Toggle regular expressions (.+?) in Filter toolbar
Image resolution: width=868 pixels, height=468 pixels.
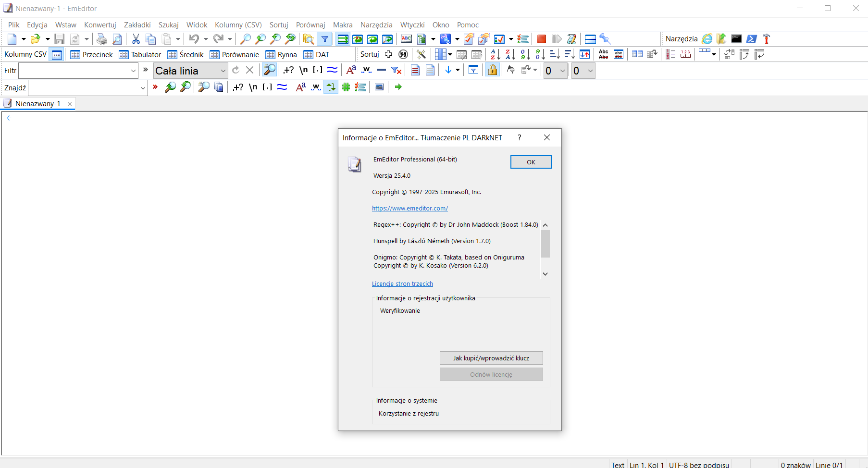coord(288,71)
